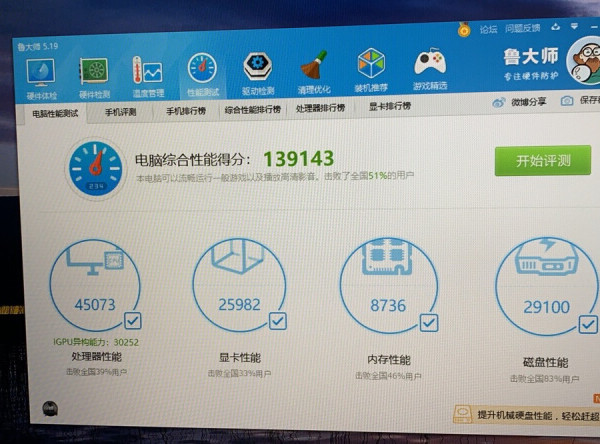
Task: Switch to 手机排行榜 tab
Action: click(x=186, y=111)
